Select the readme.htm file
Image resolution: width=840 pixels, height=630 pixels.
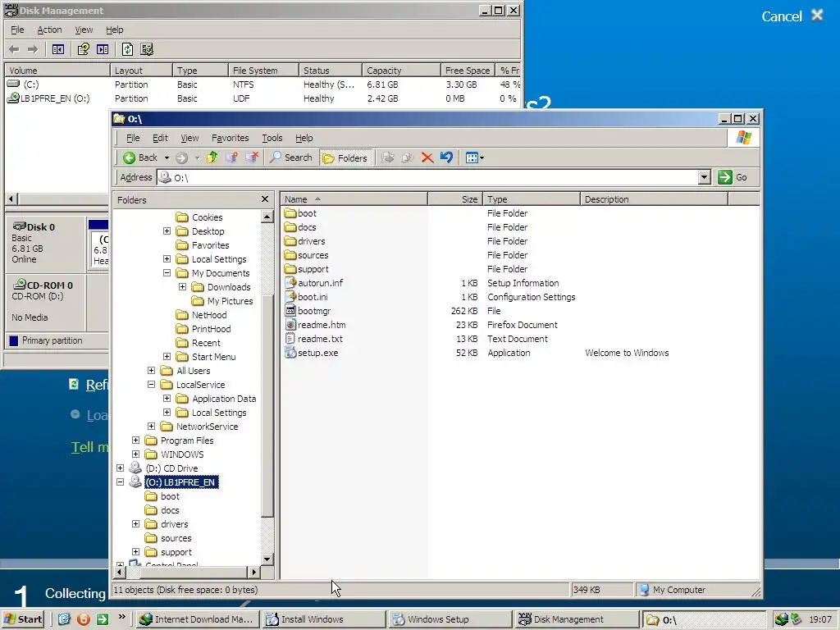click(322, 325)
